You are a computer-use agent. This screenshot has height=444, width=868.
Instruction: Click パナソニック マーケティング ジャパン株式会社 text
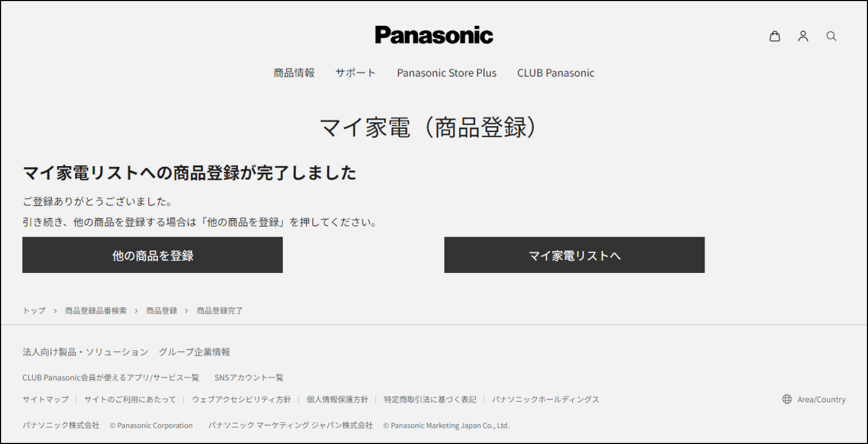[x=290, y=425]
